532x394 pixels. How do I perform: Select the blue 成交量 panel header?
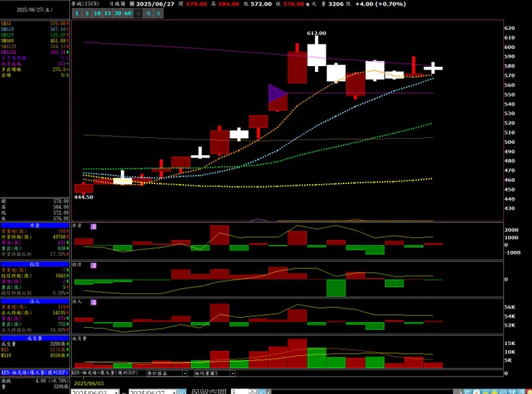35,338
